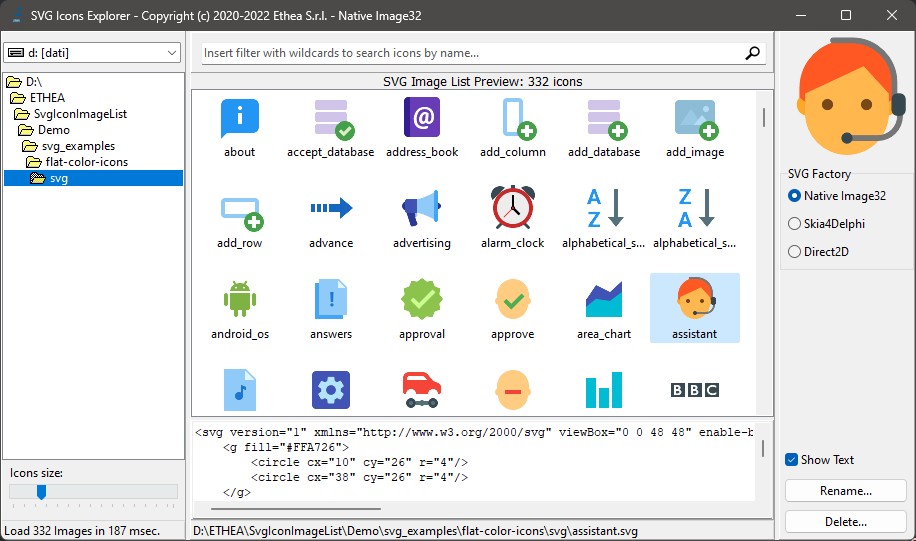
Task: Click the search magnifier icon
Action: tap(752, 53)
